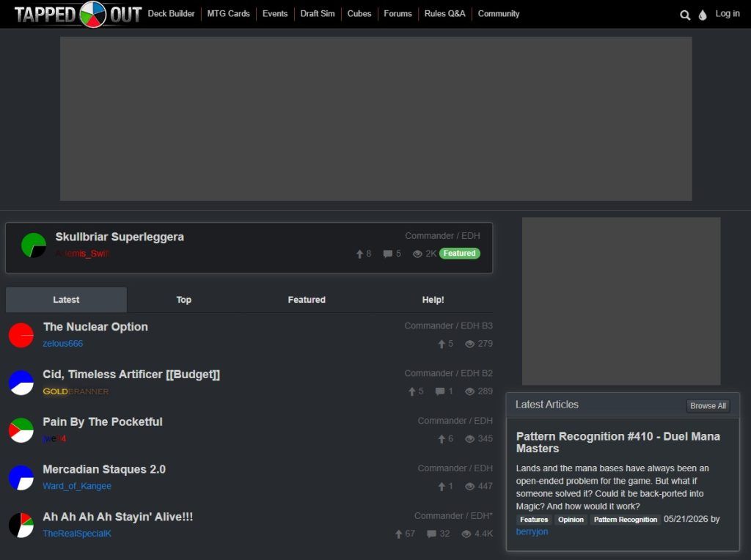
Task: Click The Nuclear Option red pie icon
Action: coord(21,335)
